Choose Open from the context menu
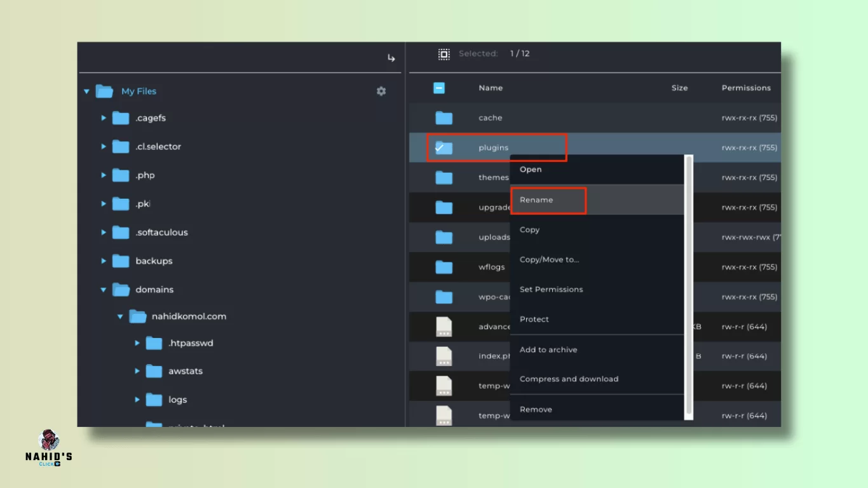Viewport: 868px width, 488px height. pyautogui.click(x=597, y=170)
